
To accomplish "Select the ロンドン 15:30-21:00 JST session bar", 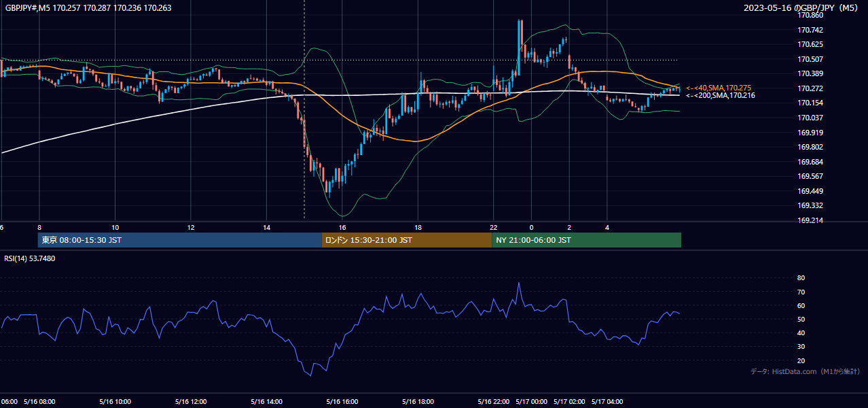I will (x=407, y=240).
